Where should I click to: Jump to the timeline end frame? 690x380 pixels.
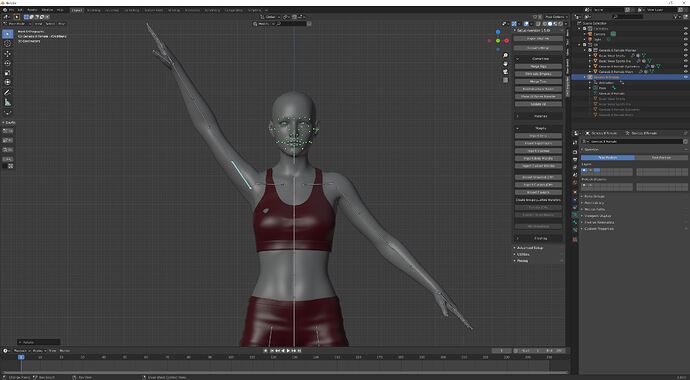300,351
